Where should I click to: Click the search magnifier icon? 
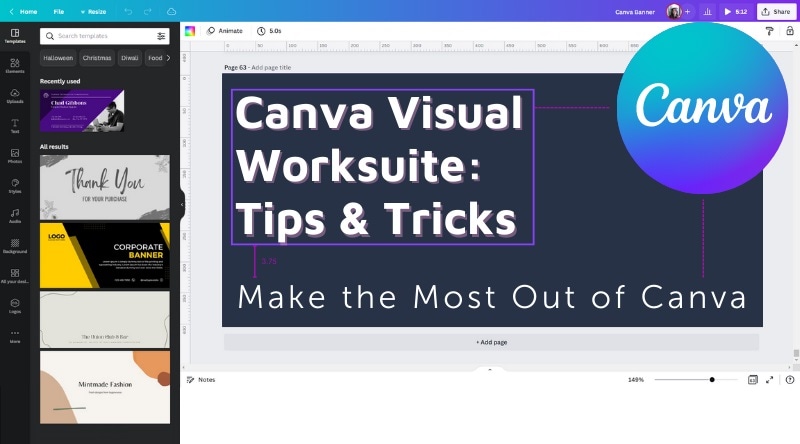pyautogui.click(x=49, y=36)
